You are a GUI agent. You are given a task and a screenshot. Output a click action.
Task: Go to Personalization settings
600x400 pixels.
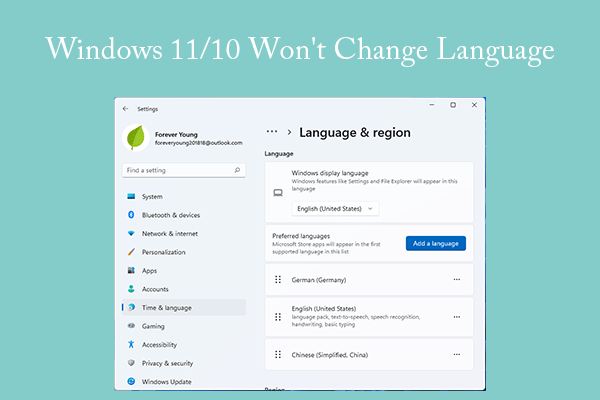(x=184, y=252)
